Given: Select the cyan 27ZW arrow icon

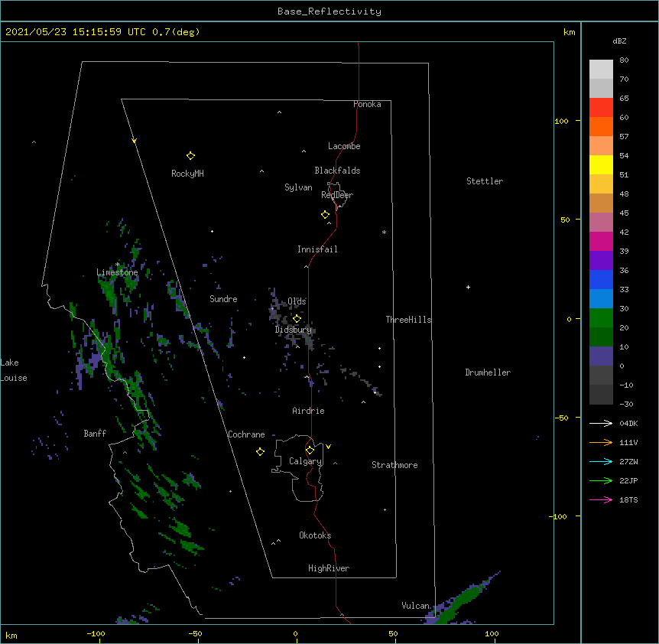Looking at the screenshot, I should pyautogui.click(x=601, y=461).
